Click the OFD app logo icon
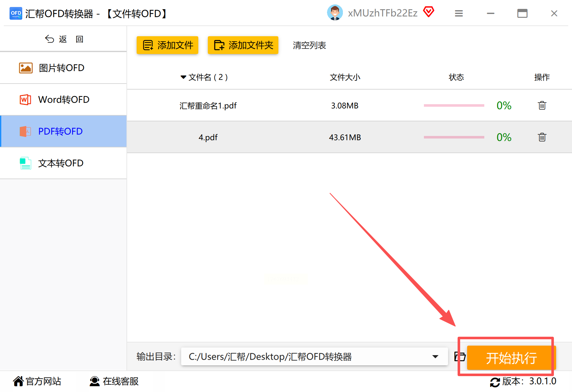Screen dimensions: 572x392 (16, 13)
